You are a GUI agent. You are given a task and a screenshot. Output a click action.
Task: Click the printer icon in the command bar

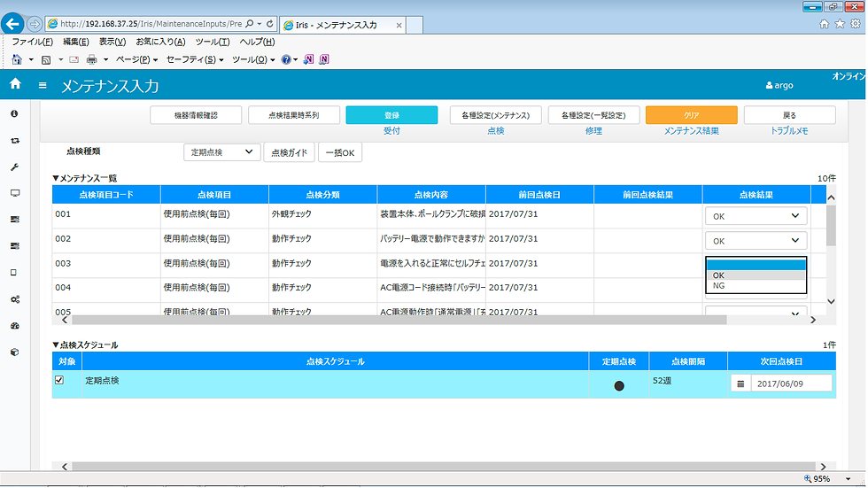(x=92, y=59)
